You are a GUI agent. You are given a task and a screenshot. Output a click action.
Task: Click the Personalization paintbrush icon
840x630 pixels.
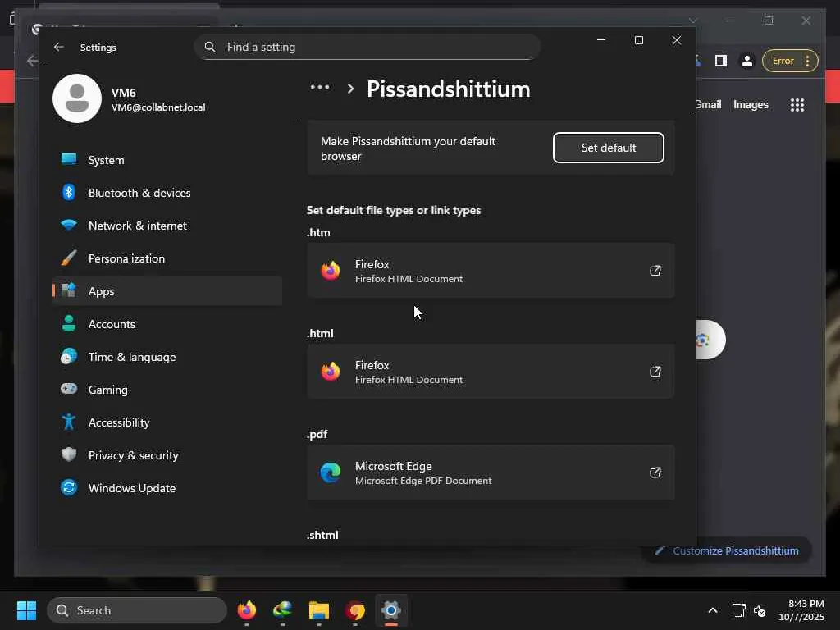(69, 258)
